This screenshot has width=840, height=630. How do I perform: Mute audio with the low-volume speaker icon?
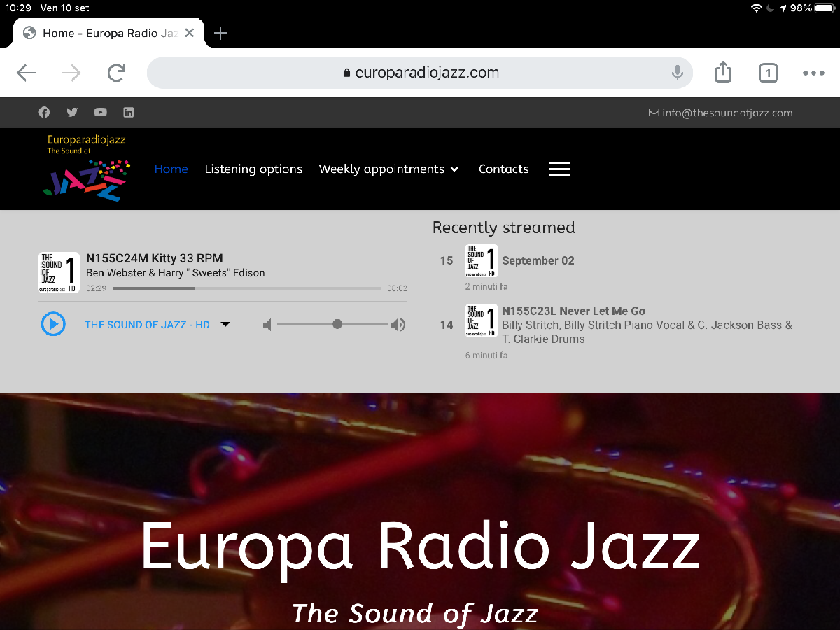[x=267, y=325]
